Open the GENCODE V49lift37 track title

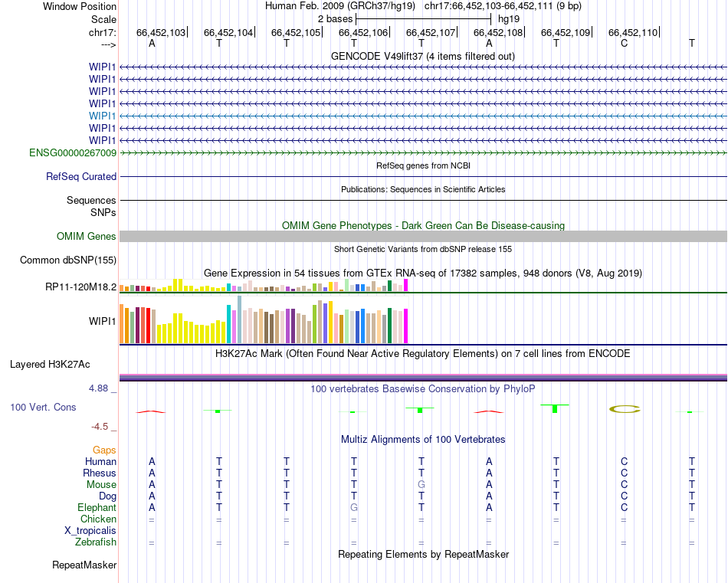pos(422,56)
